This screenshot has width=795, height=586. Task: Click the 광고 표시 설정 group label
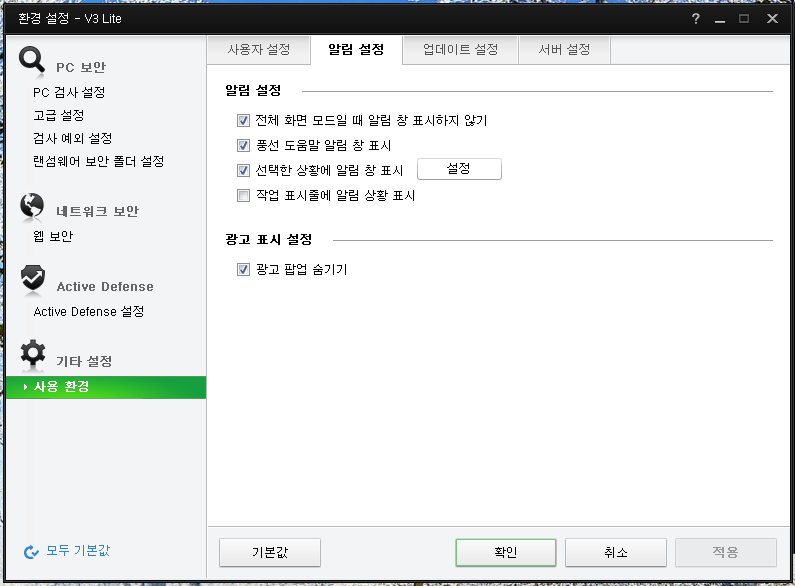269,239
